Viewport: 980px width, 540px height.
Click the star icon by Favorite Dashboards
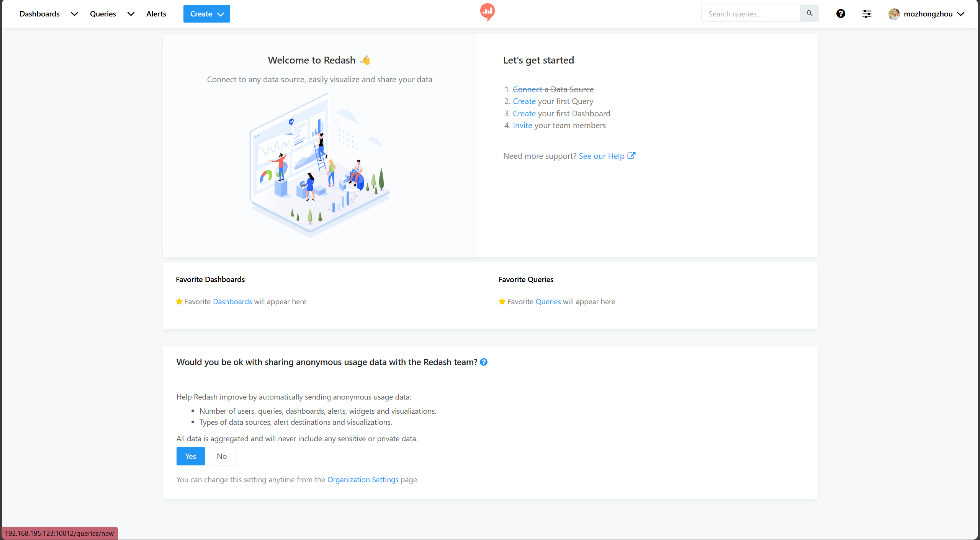click(179, 302)
